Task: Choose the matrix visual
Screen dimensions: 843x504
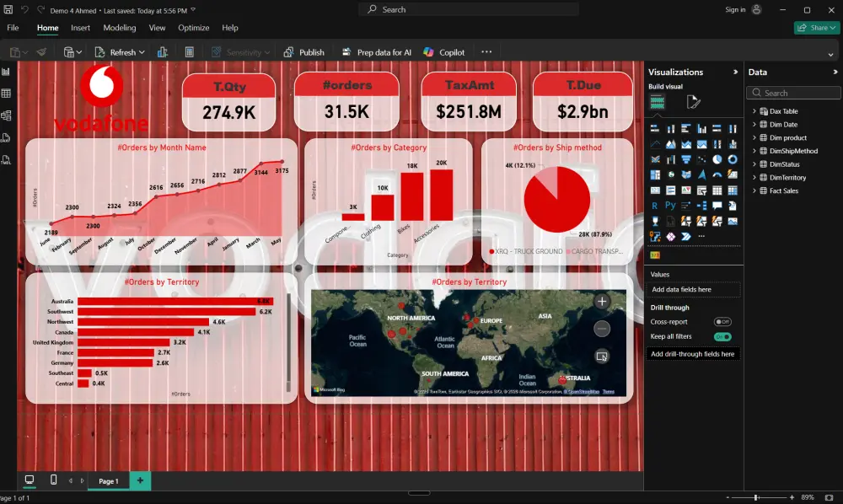Action: tap(733, 190)
